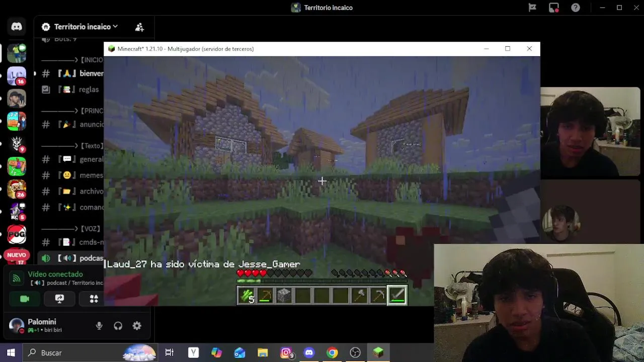
Task: Click the large bottom-right webcam tile
Action: click(539, 303)
